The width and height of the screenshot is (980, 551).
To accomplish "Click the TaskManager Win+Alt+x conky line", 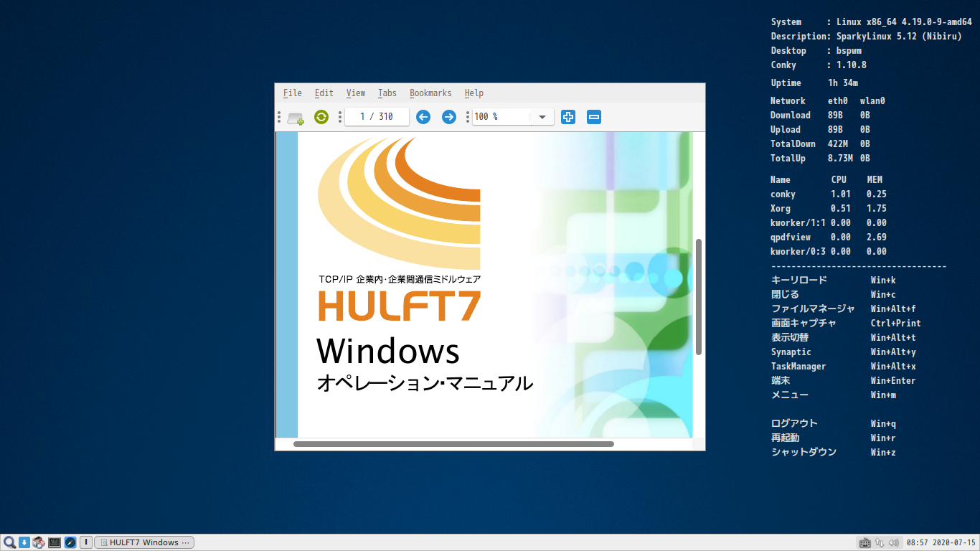I will 844,366.
